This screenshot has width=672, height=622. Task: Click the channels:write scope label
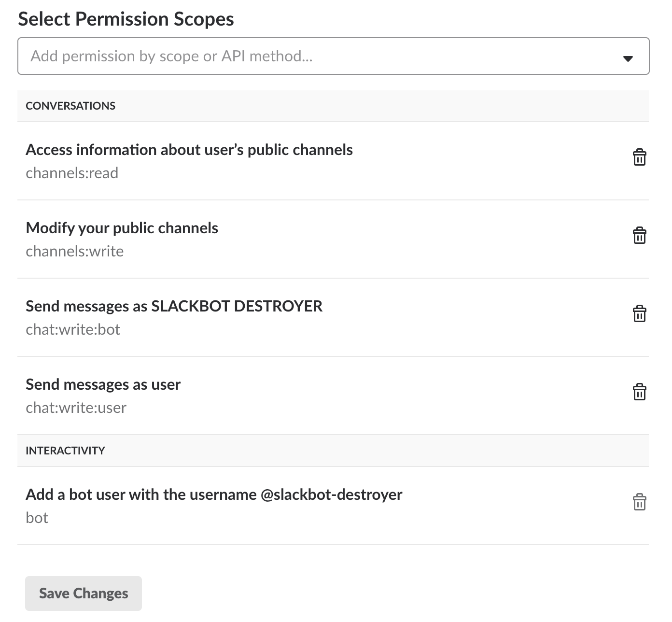74,251
